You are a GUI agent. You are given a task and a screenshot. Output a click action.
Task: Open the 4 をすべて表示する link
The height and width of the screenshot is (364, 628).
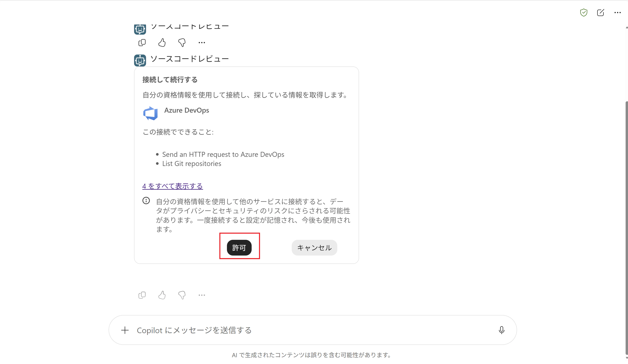coord(173,186)
